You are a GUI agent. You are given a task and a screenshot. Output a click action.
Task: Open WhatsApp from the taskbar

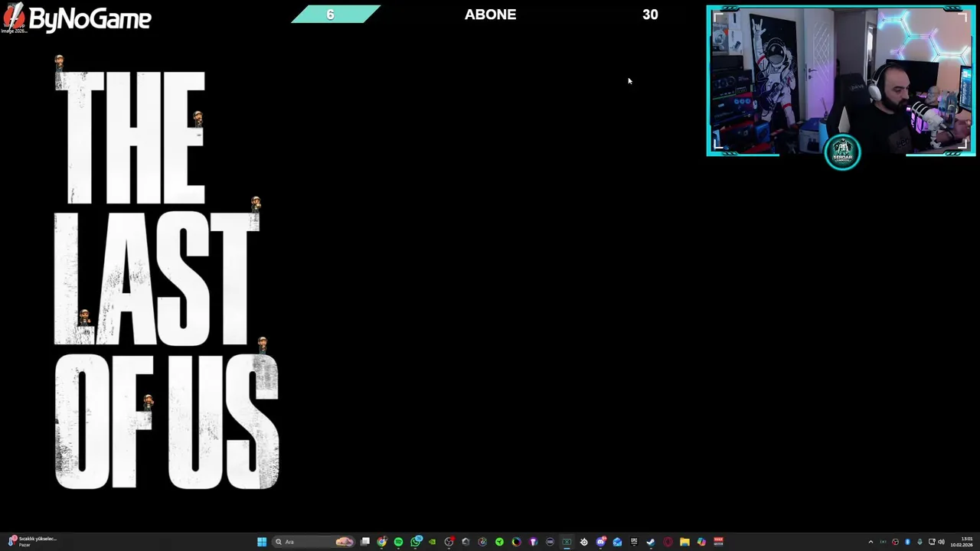pyautogui.click(x=416, y=542)
